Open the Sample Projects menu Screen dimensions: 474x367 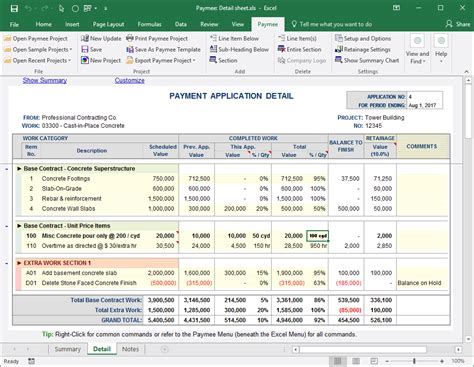click(38, 50)
